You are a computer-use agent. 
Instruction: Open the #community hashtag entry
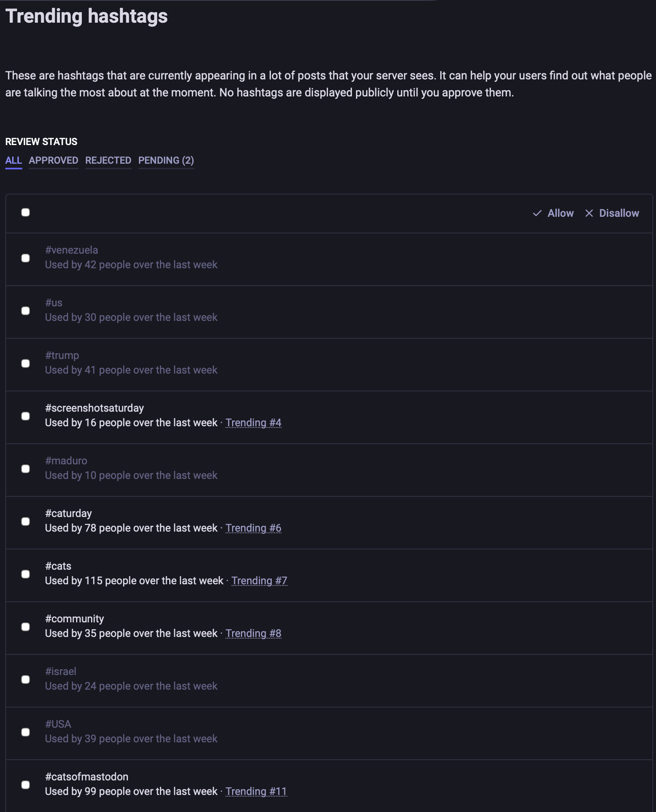pyautogui.click(x=75, y=619)
